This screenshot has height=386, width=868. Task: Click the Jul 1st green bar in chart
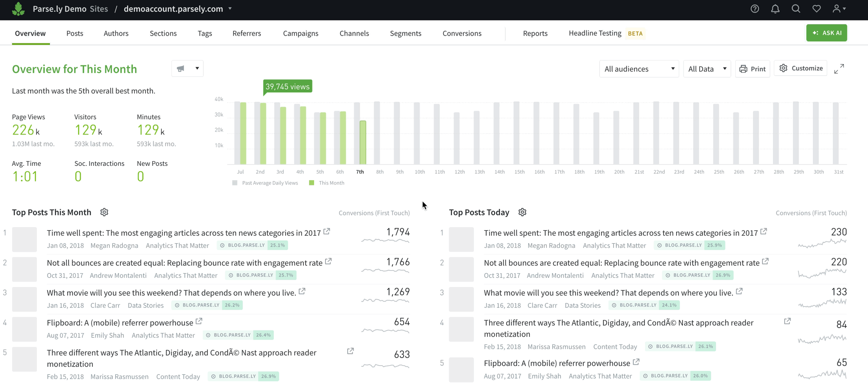point(243,133)
